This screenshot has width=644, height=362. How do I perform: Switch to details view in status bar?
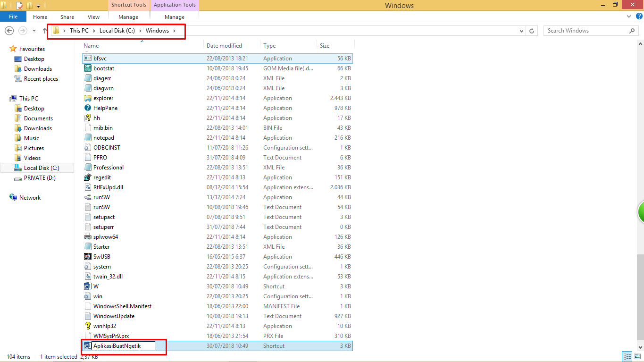point(627,356)
